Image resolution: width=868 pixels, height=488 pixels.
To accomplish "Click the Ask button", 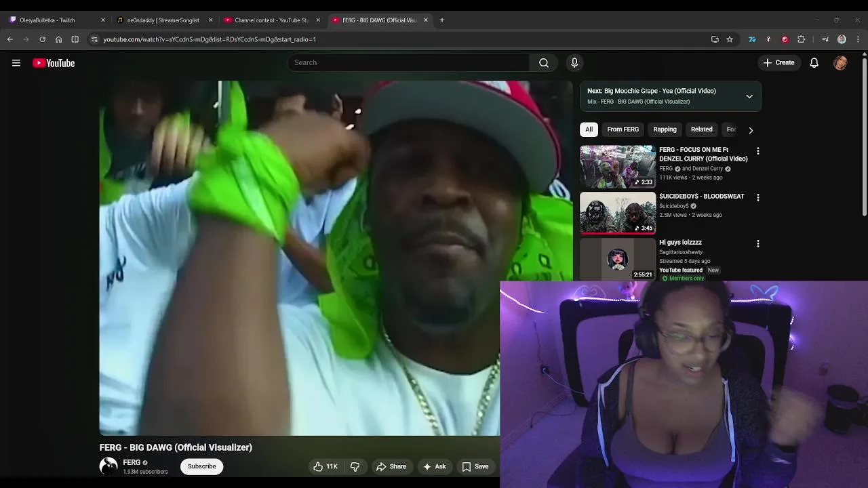I will [434, 466].
